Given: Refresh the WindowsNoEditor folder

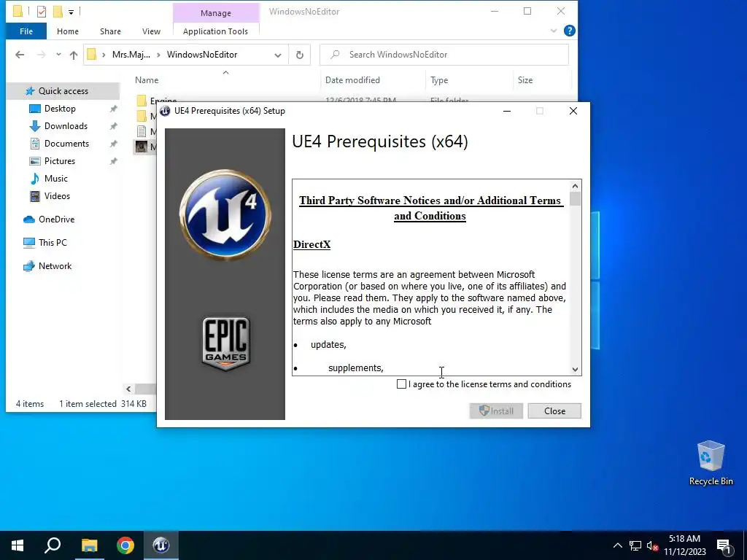Looking at the screenshot, I should (300, 55).
